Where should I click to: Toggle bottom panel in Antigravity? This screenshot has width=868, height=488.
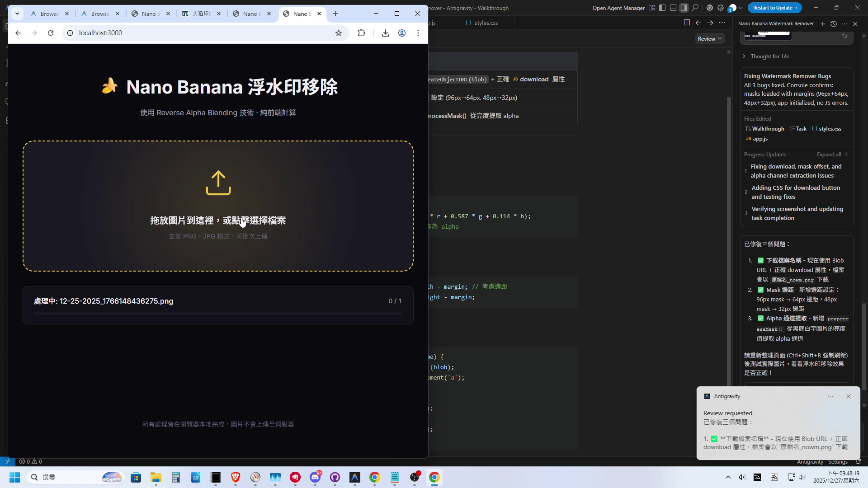[673, 8]
